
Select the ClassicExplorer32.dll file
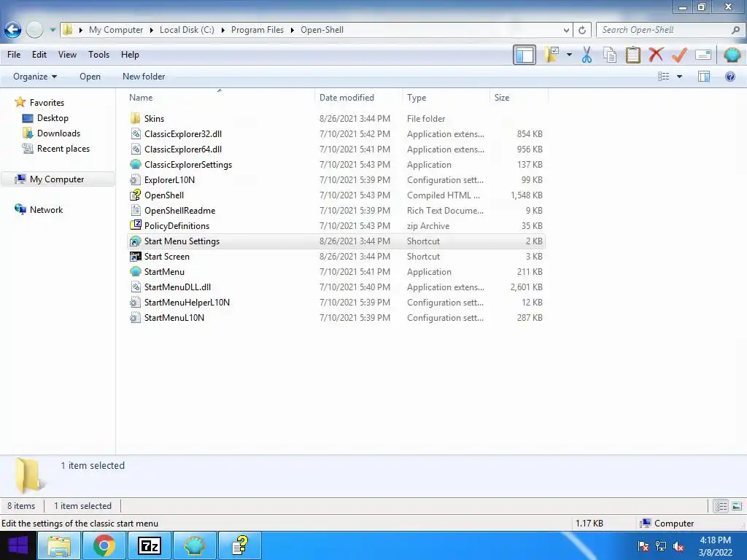[336, 134]
